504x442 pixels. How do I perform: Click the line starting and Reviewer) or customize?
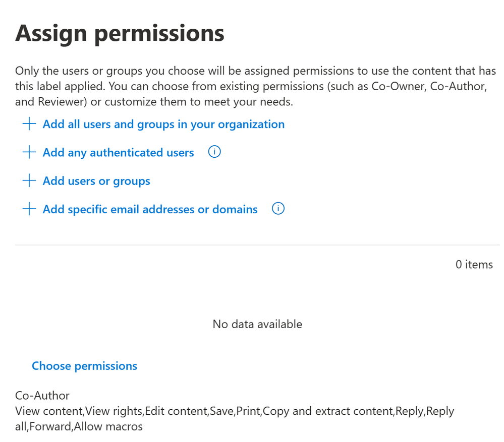click(x=154, y=102)
